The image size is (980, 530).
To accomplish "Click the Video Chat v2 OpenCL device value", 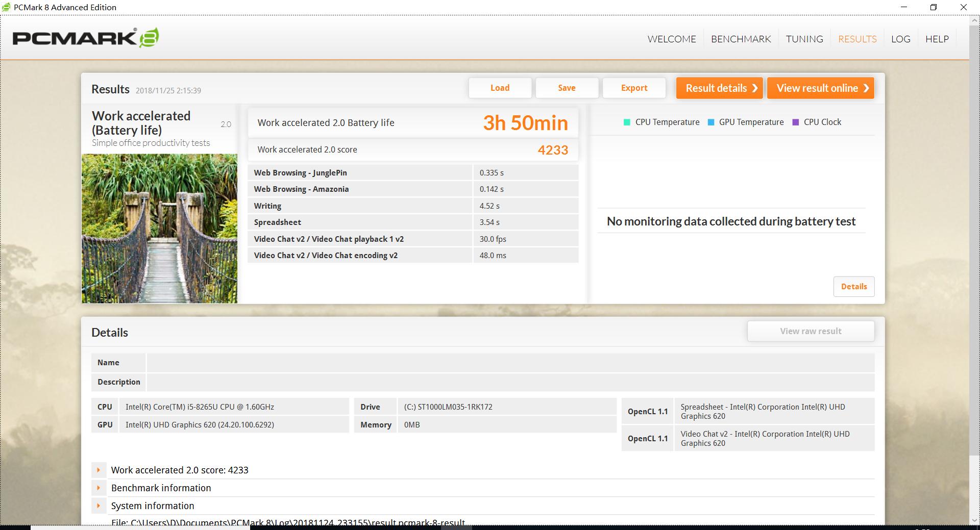I will pyautogui.click(x=765, y=438).
